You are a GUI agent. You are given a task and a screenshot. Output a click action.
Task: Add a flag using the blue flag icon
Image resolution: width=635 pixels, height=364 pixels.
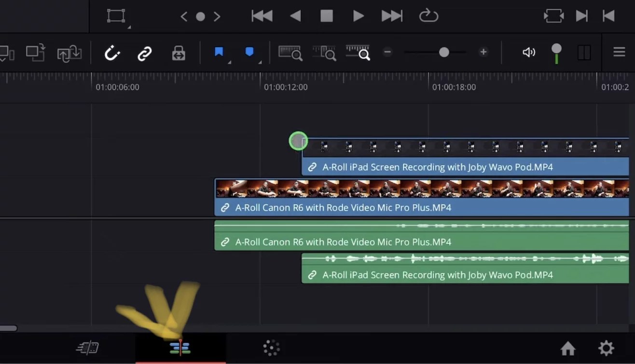tap(220, 51)
